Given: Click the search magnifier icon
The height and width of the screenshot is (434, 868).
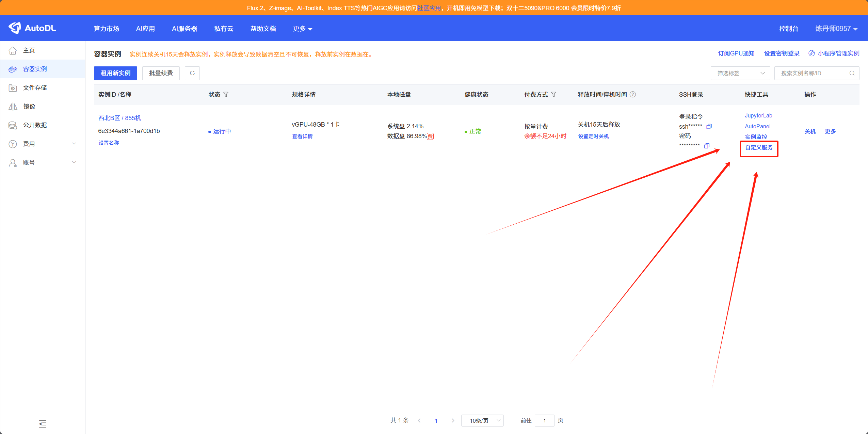Looking at the screenshot, I should [x=852, y=73].
